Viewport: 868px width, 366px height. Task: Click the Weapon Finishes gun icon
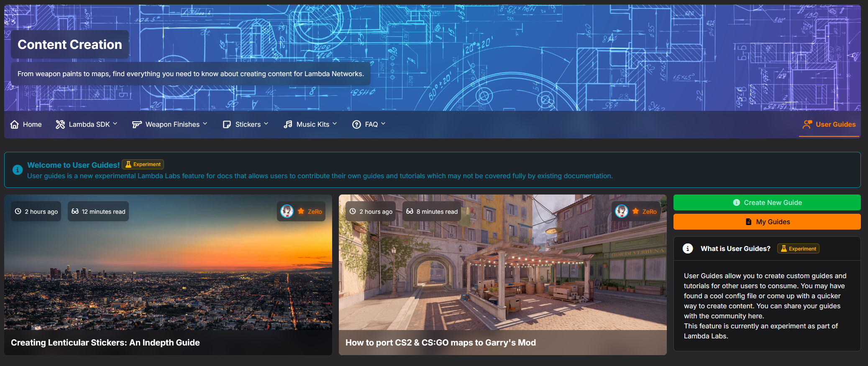137,124
